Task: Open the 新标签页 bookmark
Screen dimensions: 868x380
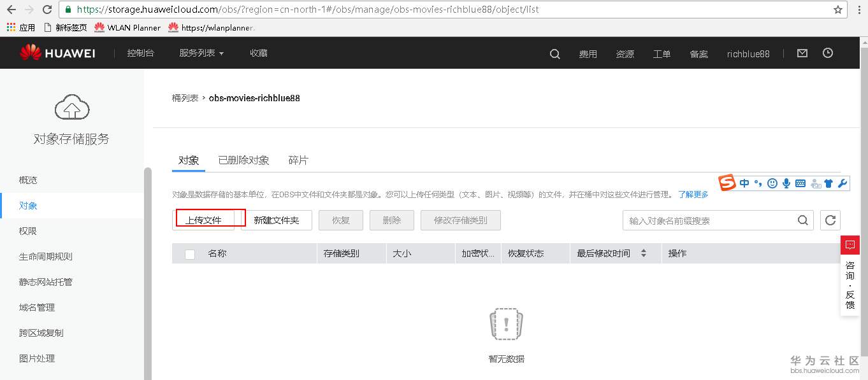Action: tap(66, 27)
